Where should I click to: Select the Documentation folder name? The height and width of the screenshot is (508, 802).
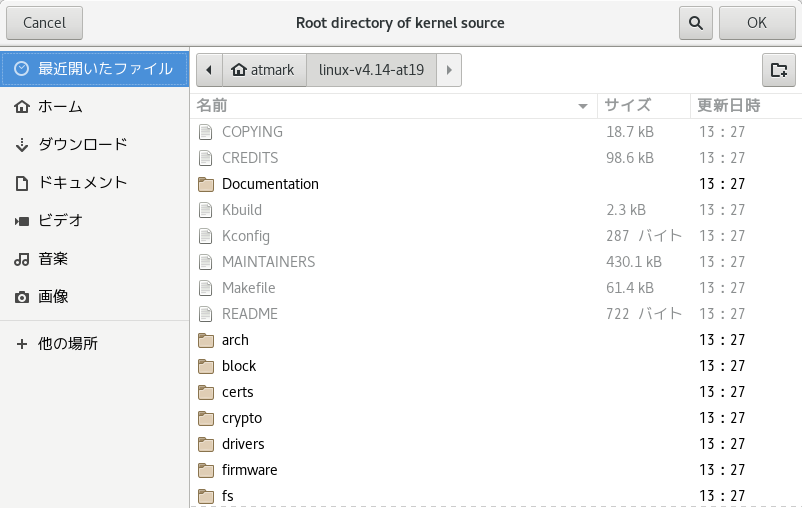coord(270,184)
